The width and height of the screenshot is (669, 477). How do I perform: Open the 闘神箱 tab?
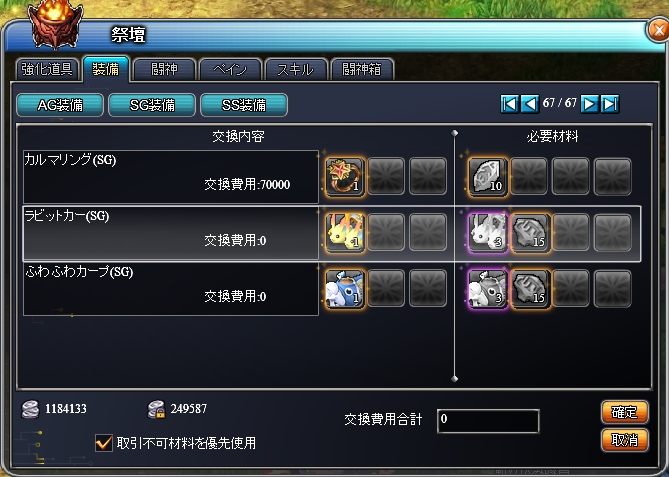[x=362, y=69]
